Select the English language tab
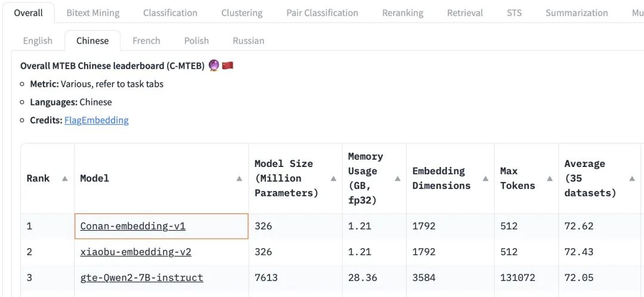The width and height of the screenshot is (644, 297). pos(38,41)
